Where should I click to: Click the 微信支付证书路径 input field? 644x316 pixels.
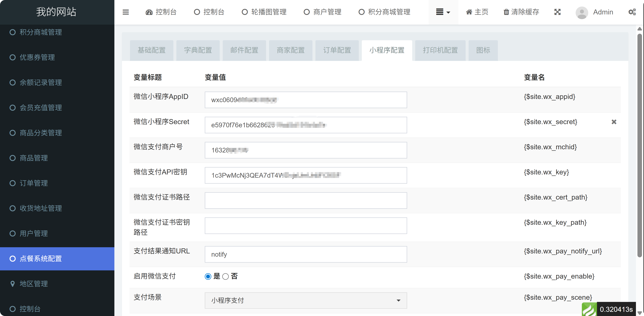click(x=306, y=200)
